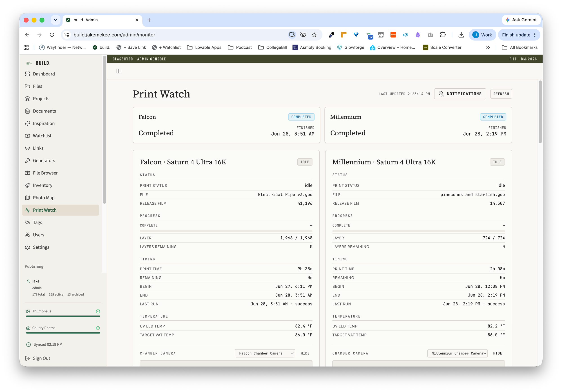The height and width of the screenshot is (392, 562).
Task: Open the Work profile menu
Action: tap(482, 35)
